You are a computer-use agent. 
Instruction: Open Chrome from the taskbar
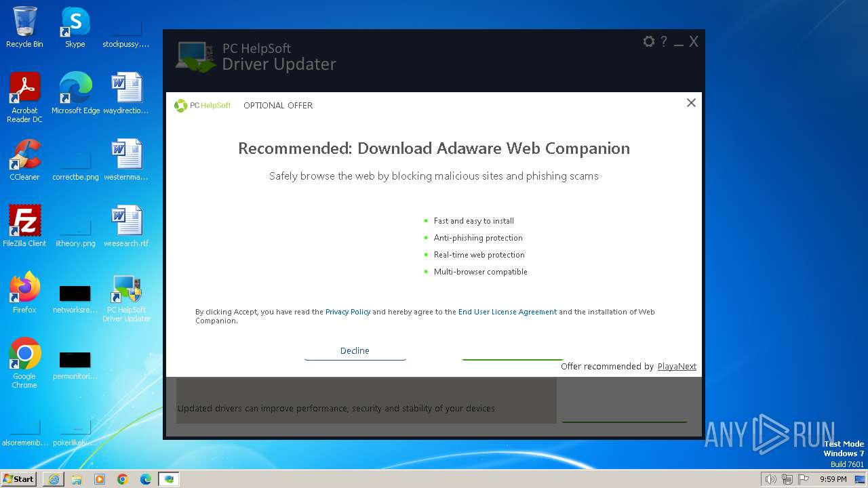pyautogui.click(x=123, y=479)
